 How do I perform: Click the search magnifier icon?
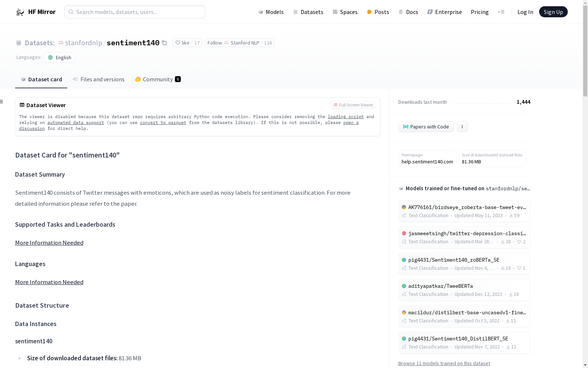click(71, 12)
